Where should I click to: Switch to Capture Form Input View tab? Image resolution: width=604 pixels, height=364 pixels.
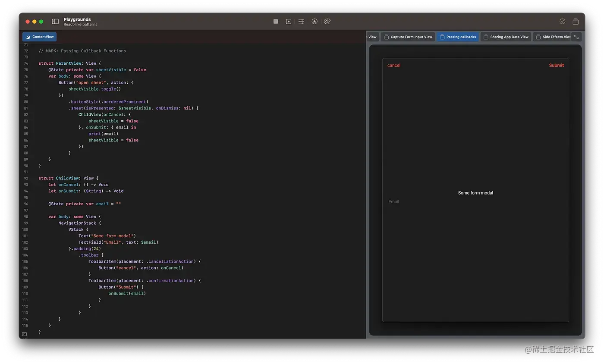coord(408,37)
